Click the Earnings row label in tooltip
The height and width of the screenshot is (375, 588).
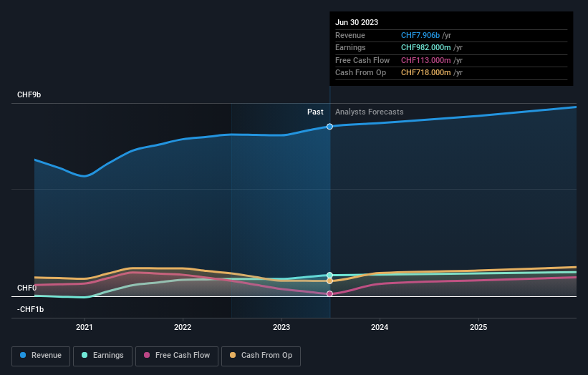tap(350, 47)
